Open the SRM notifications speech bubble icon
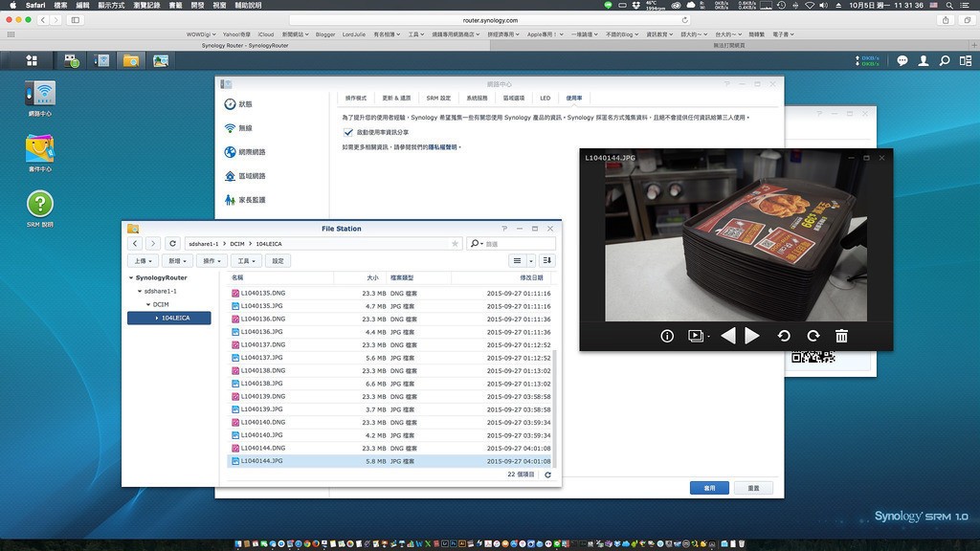 [x=902, y=60]
